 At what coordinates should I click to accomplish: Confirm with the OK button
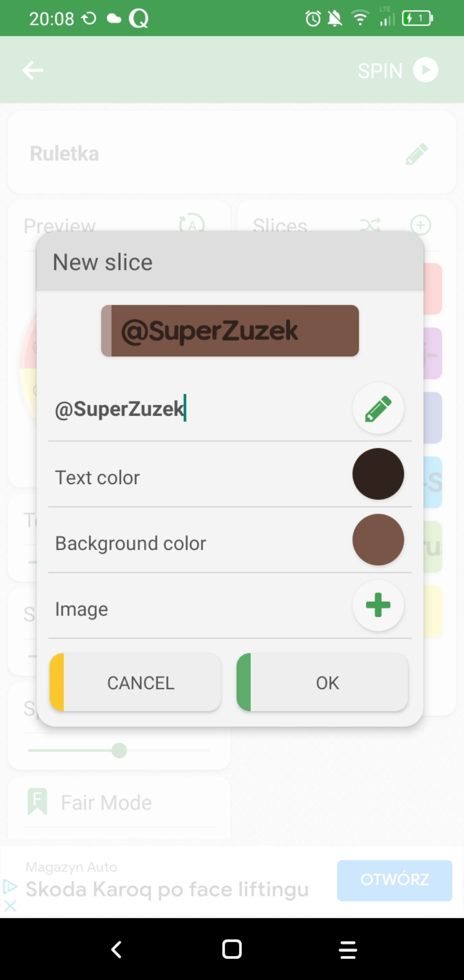point(323,682)
